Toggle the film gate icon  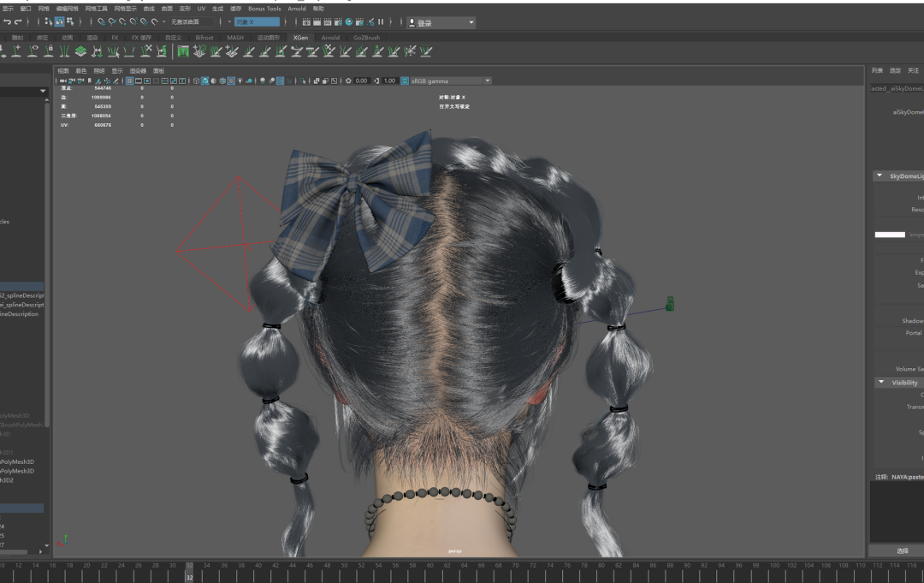click(139, 80)
